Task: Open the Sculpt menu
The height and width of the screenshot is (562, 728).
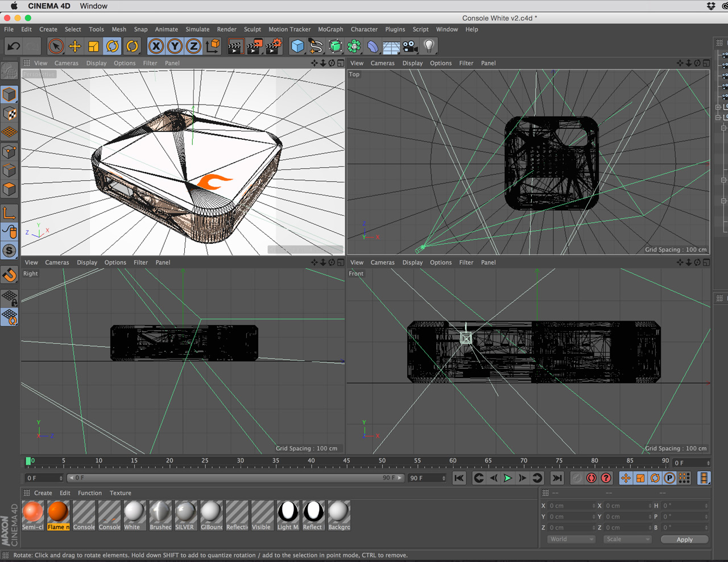Action: (252, 30)
